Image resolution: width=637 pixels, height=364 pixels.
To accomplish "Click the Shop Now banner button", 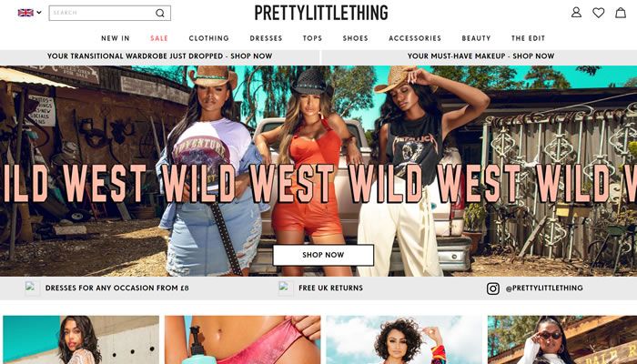I will 323,255.
